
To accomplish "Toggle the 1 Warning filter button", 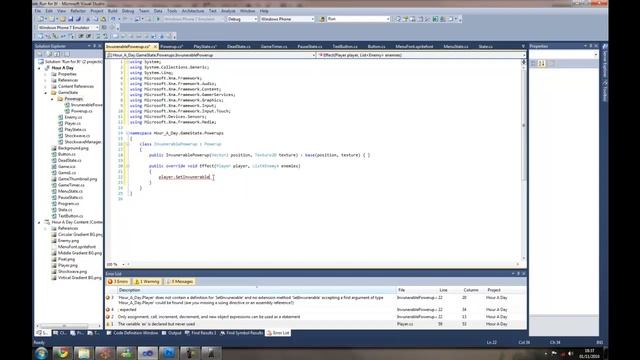I will 147,282.
